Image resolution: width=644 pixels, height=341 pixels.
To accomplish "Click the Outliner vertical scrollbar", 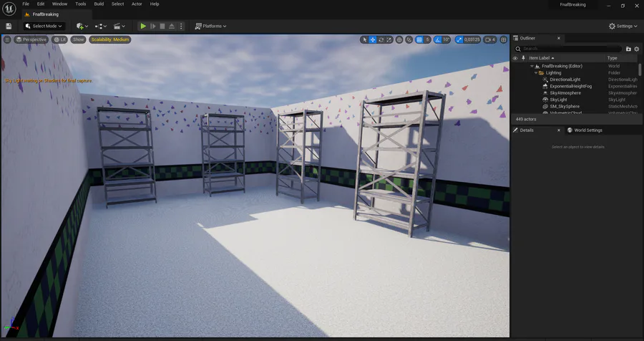I will [x=640, y=70].
